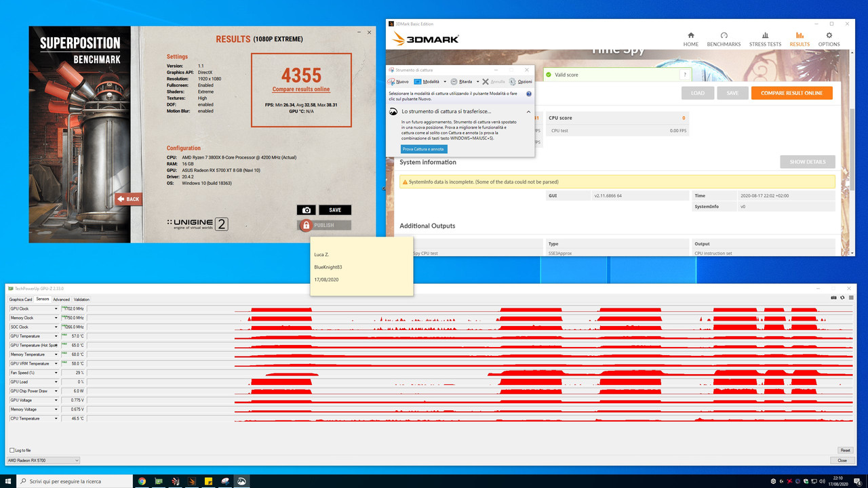Click COMPARE RESULT ONLINE in 3DMark

791,93
